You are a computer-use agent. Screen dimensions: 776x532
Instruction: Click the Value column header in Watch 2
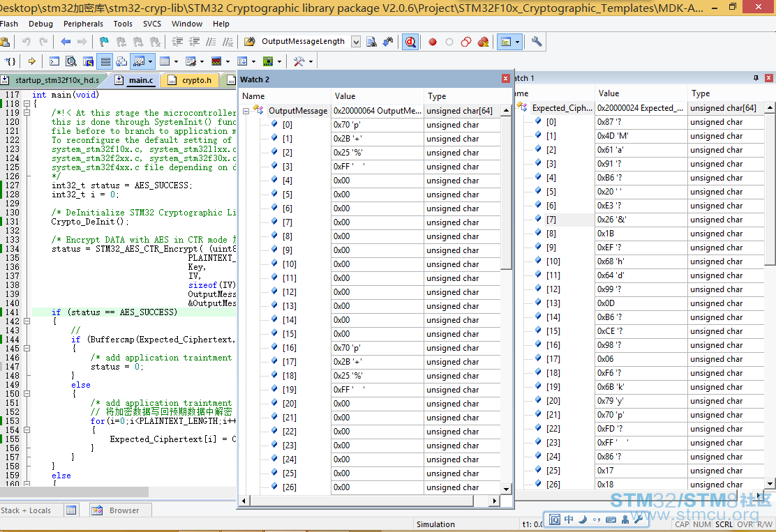point(377,96)
